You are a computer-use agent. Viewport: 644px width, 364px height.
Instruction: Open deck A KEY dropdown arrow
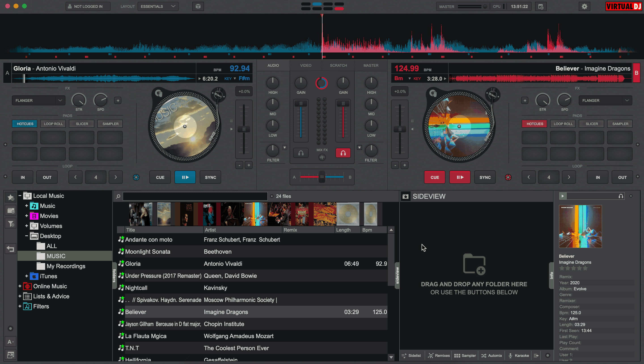point(235,79)
